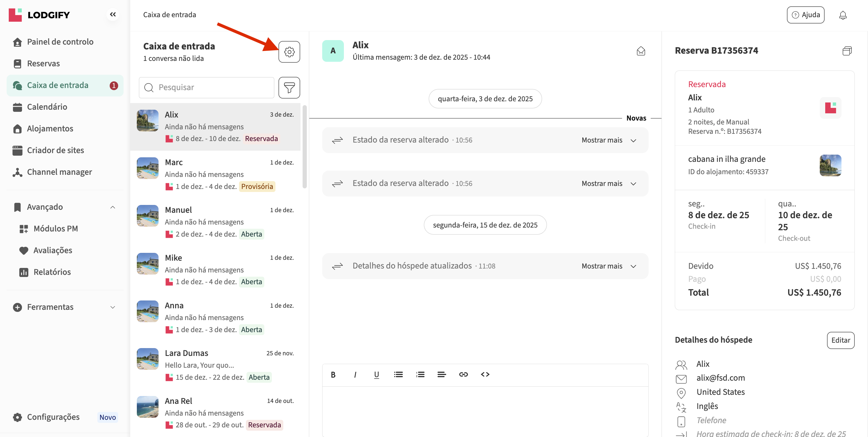The image size is (868, 437).
Task: Toggle italic formatting in editor
Action: [355, 374]
